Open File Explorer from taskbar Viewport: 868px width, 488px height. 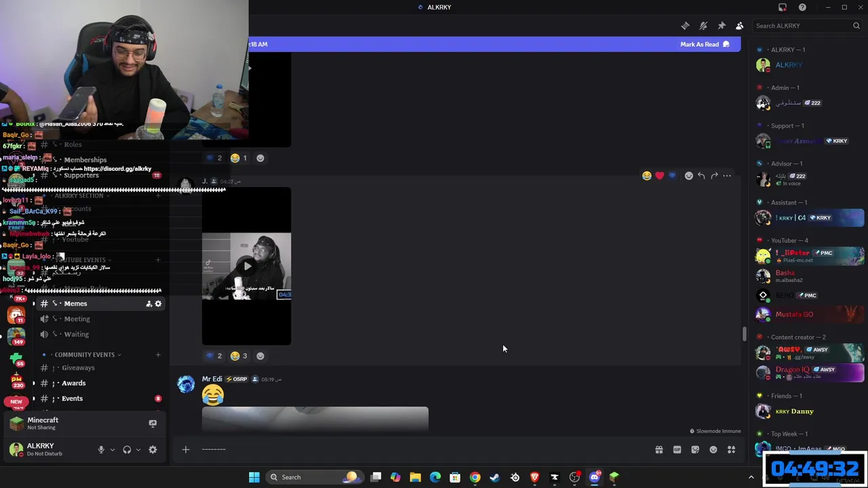[415, 477]
